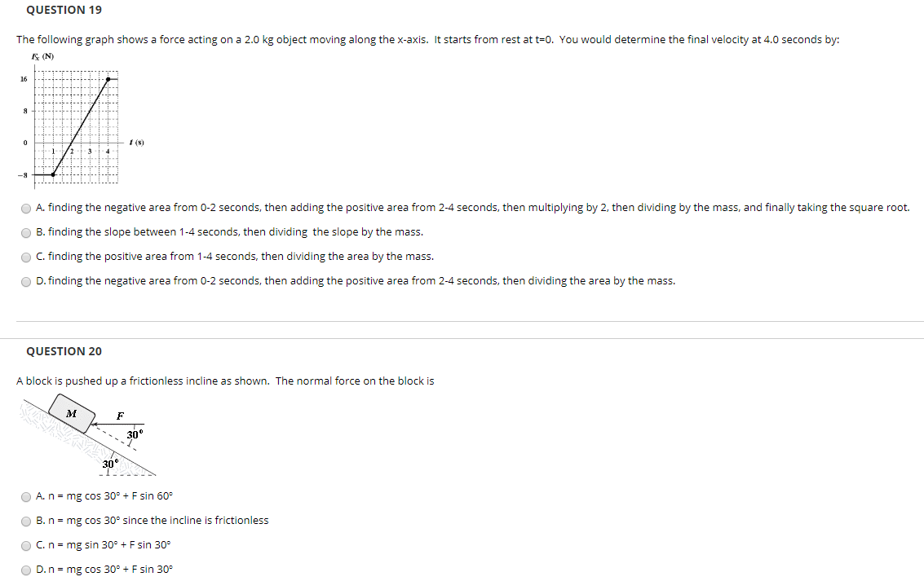This screenshot has height=581, width=924.
Task: Click the t (s) axis label
Action: pyautogui.click(x=137, y=143)
